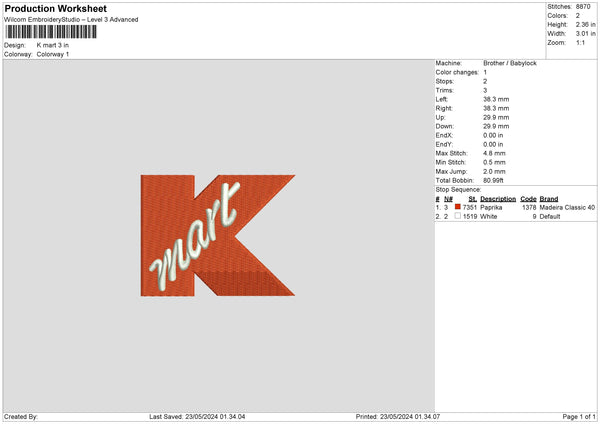600x424 pixels.
Task: Click the 'Up:' label
Action: point(440,117)
